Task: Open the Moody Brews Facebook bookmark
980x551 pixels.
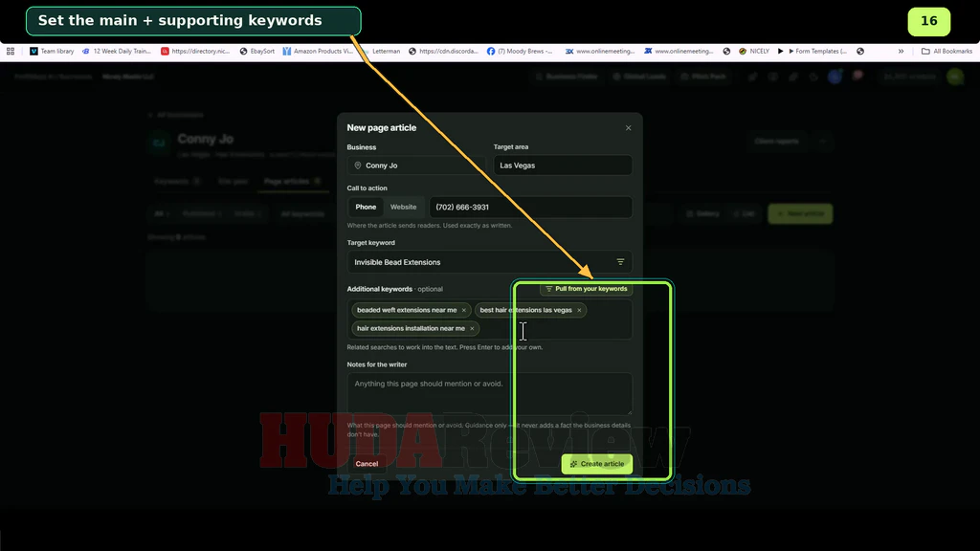Action: click(x=520, y=52)
